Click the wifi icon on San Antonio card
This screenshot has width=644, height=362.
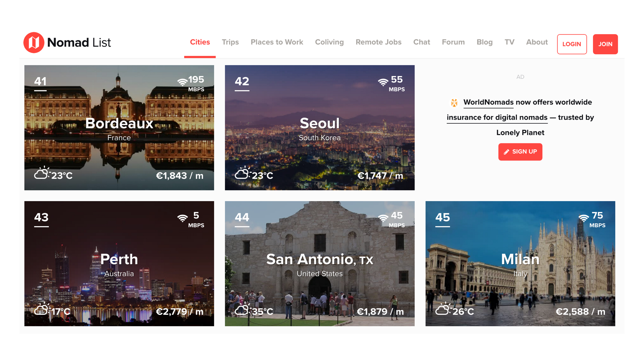pyautogui.click(x=383, y=218)
